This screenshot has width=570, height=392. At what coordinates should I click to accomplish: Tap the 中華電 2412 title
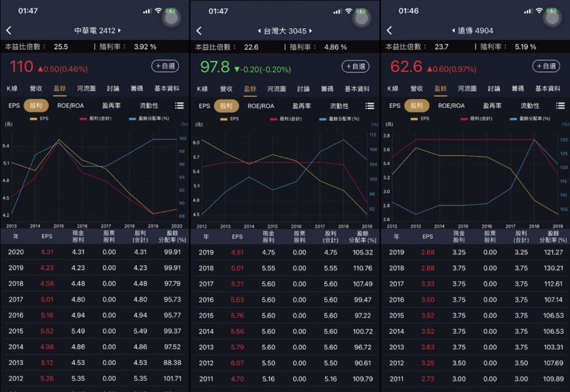point(94,31)
